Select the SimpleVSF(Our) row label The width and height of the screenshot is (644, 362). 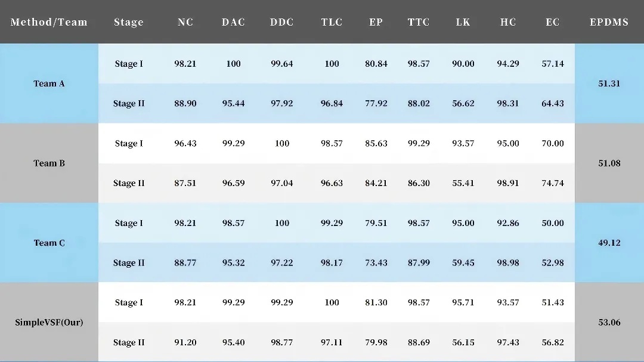click(49, 323)
